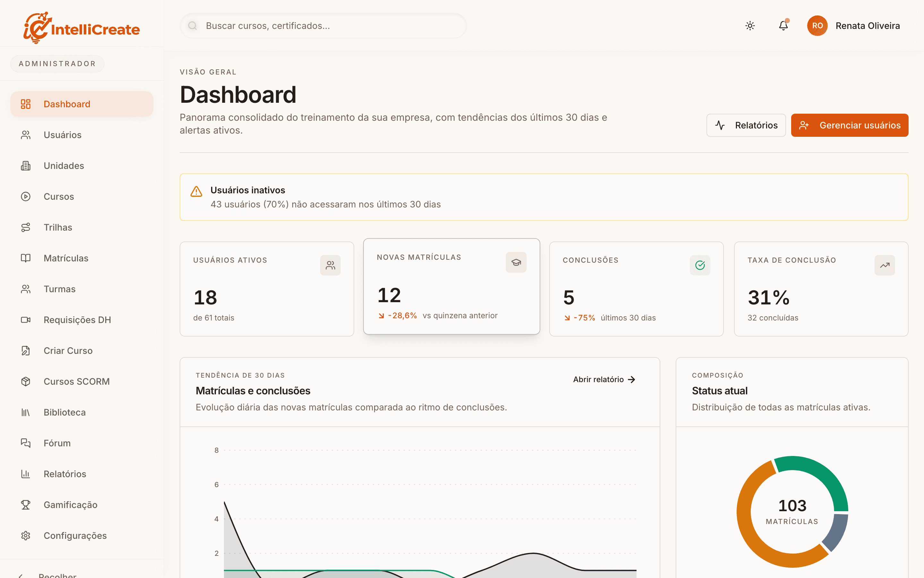
Task: Click the users icon on Usuários Ativos card
Action: 330,265
